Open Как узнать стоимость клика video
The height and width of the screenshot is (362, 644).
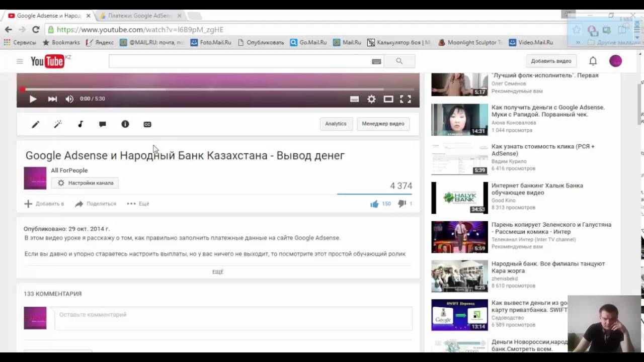[x=543, y=150]
